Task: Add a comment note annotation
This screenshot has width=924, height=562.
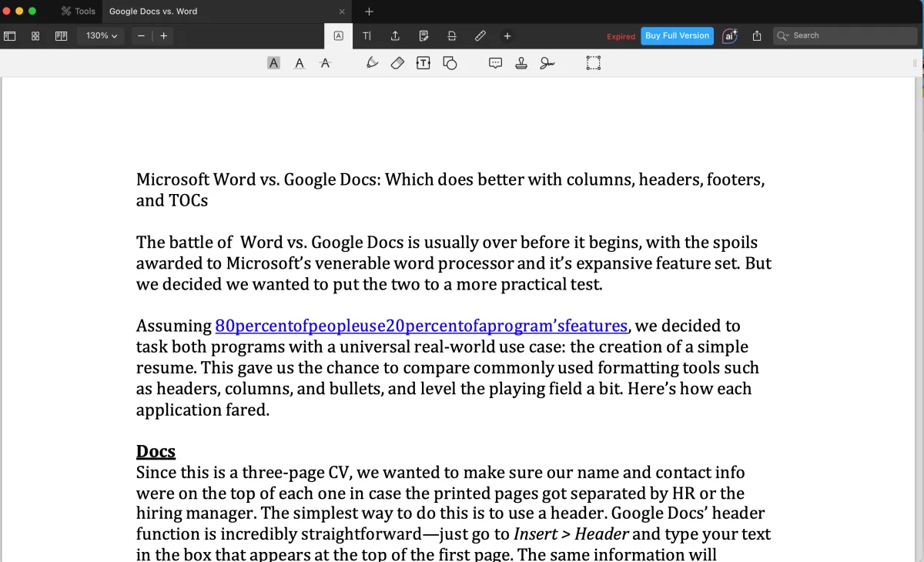Action: click(496, 63)
